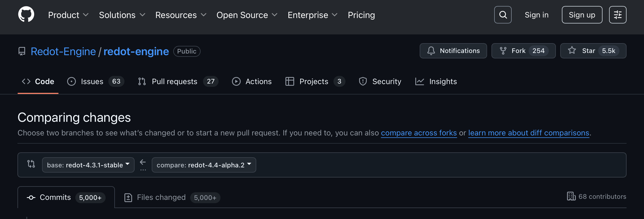Click the swap compare arrows icon
644x219 pixels.
[31, 164]
